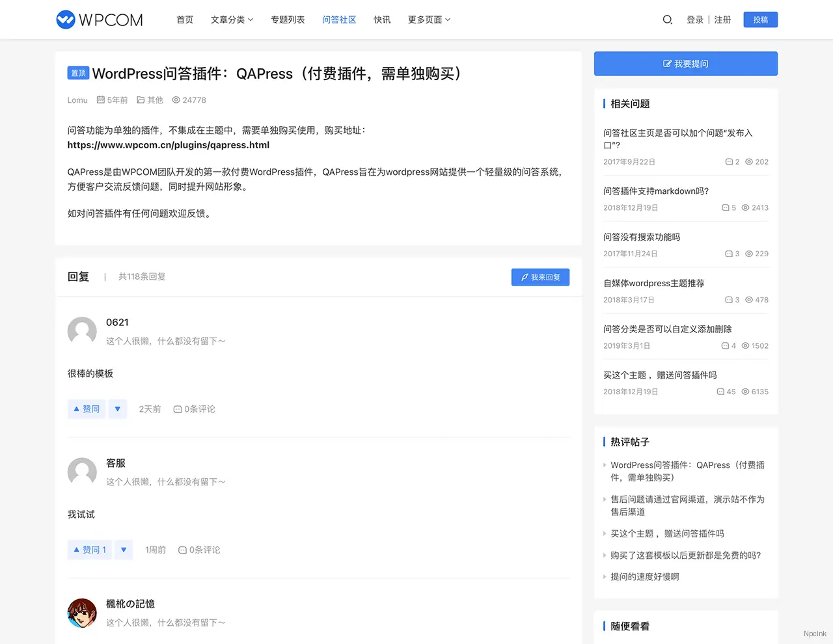This screenshot has height=644, width=833.
Task: Click the pen icon in the 我来回复 button
Action: (x=525, y=277)
